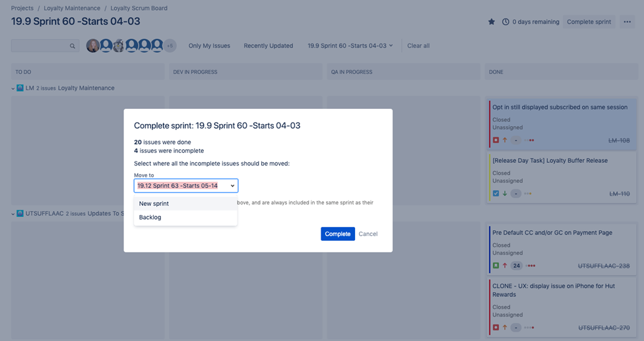Go to Projects breadcrumb

(22, 8)
